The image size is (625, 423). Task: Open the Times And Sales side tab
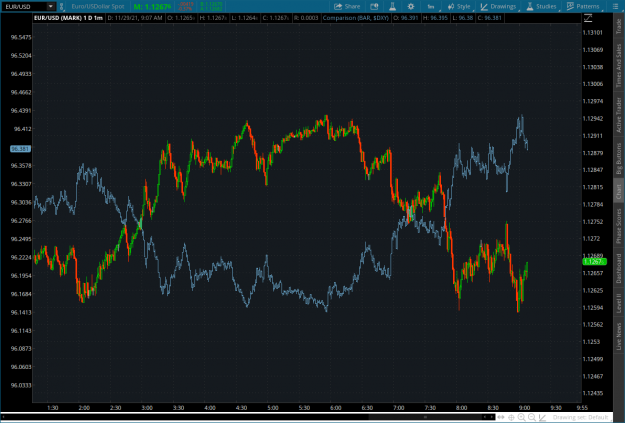[619, 66]
